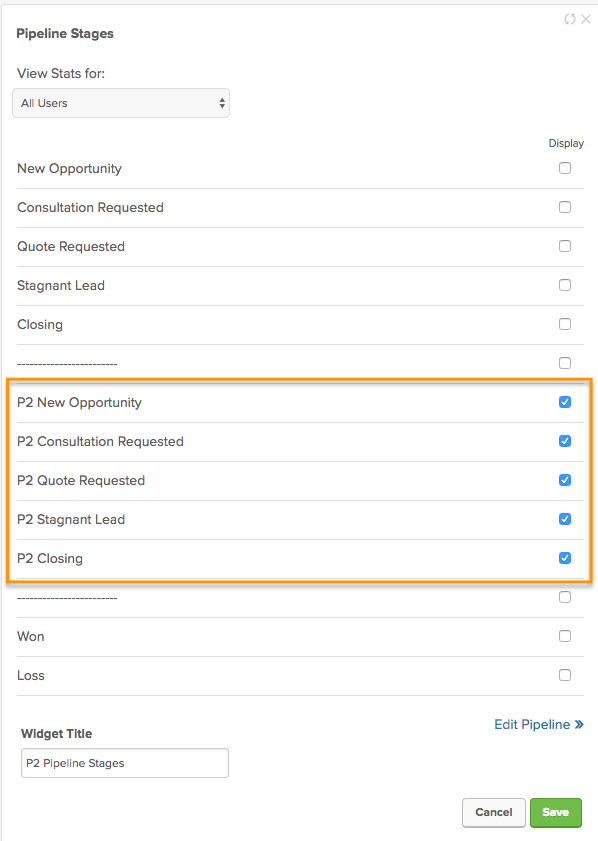The height and width of the screenshot is (841, 598).
Task: Check the Consultation Requested display box
Action: click(x=565, y=207)
